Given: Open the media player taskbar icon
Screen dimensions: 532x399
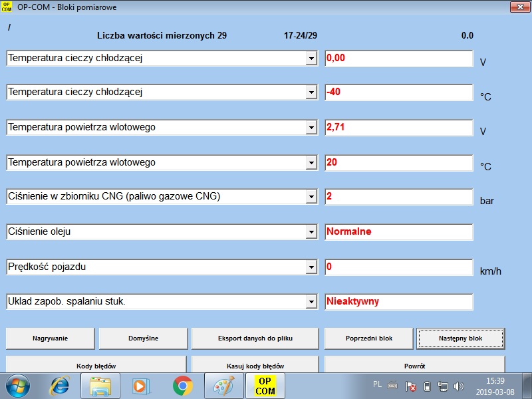Looking at the screenshot, I should pyautogui.click(x=142, y=386).
